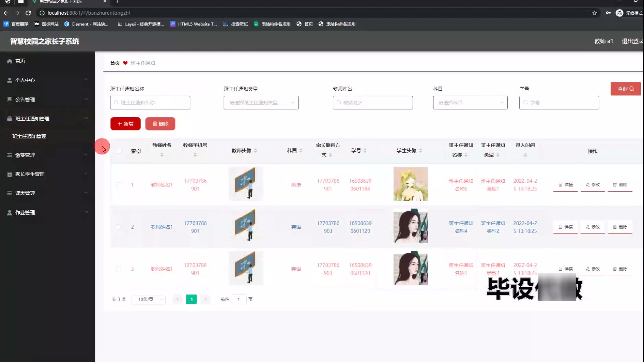The height and width of the screenshot is (362, 644).
Task: Click the 查询 search button
Action: 625,89
